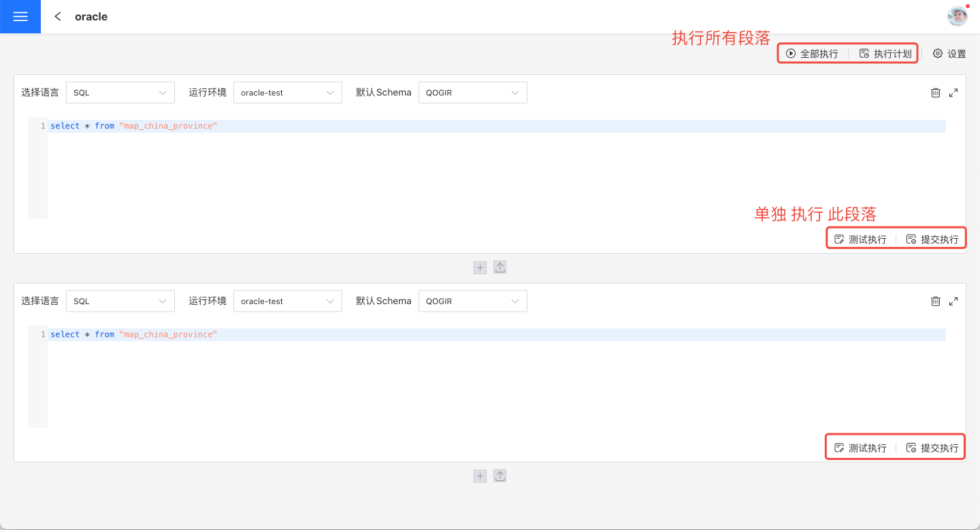Click 提交执行 in the second paragraph

[x=932, y=448]
